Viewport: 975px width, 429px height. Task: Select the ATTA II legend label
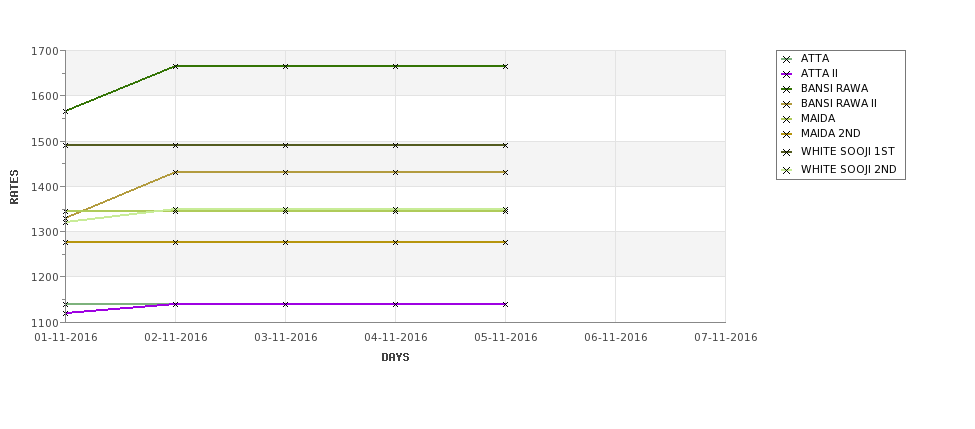pos(819,73)
